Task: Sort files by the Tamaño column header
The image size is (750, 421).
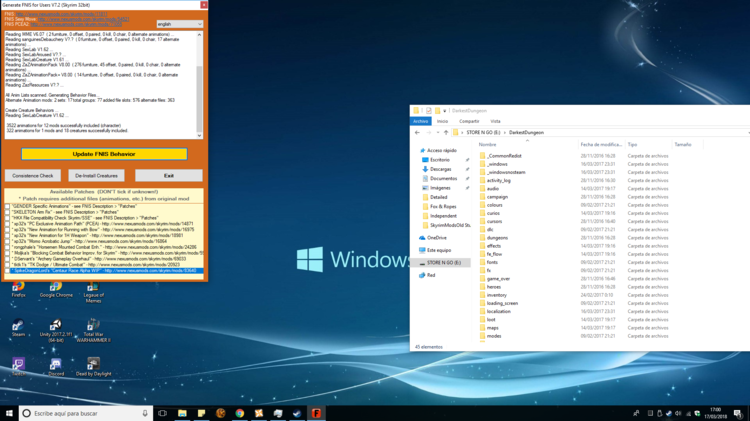Action: [683, 144]
